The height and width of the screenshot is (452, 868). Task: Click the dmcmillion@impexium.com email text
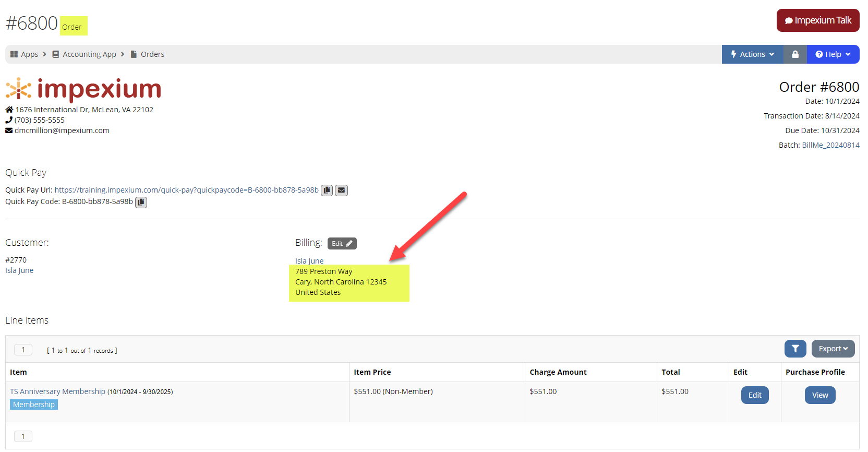tap(62, 130)
